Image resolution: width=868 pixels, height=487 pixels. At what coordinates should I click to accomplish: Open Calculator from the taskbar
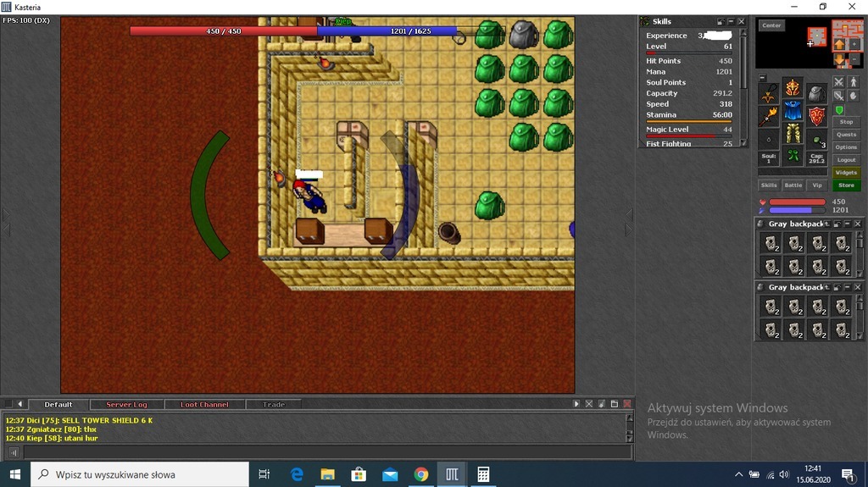click(483, 474)
